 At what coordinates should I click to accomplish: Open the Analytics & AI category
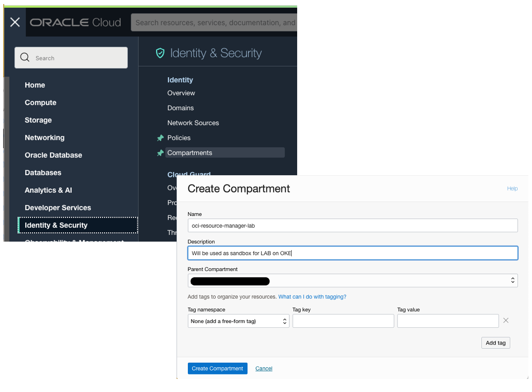pos(48,190)
